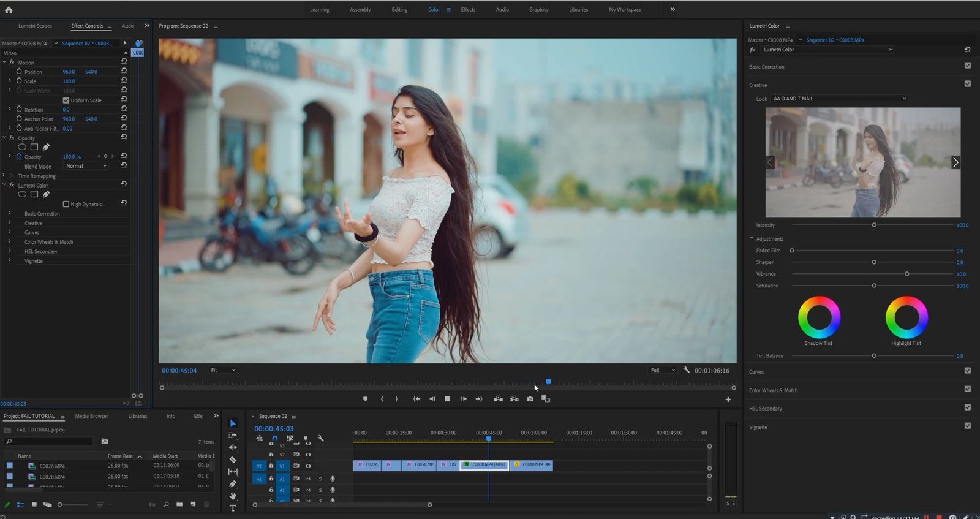Screen dimensions: 980x519
Task: Stop playback in the Program monitor
Action: pyautogui.click(x=448, y=399)
